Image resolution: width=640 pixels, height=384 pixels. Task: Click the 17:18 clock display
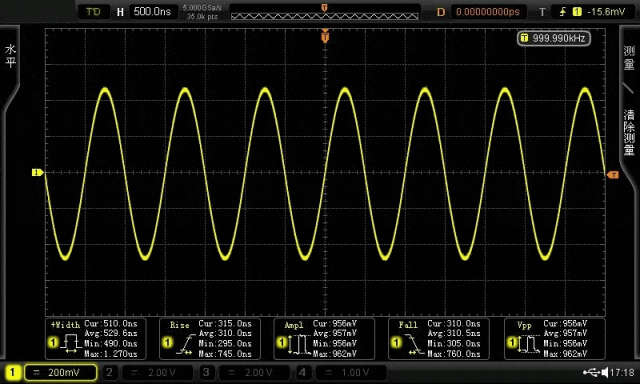(x=622, y=372)
